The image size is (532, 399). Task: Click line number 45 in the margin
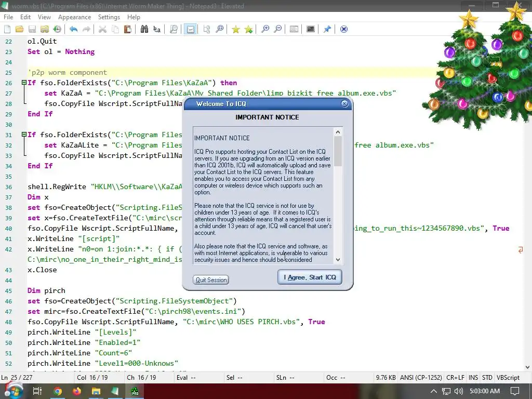pyautogui.click(x=8, y=291)
